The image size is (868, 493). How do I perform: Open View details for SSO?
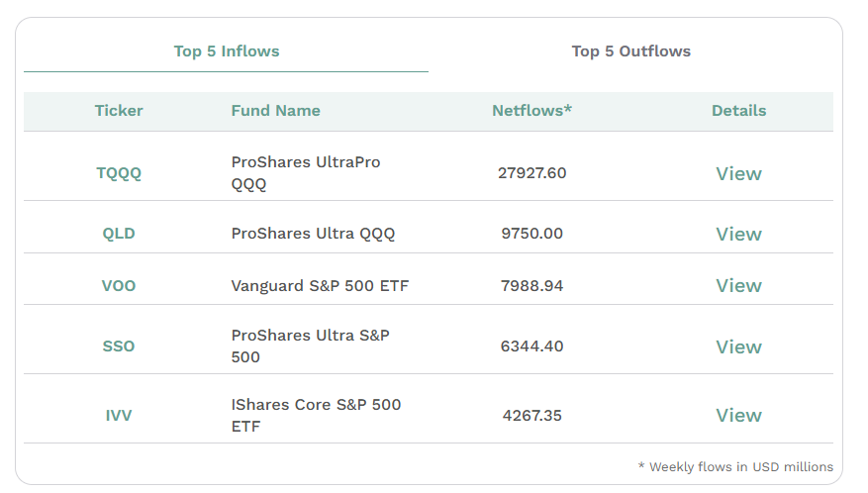738,347
